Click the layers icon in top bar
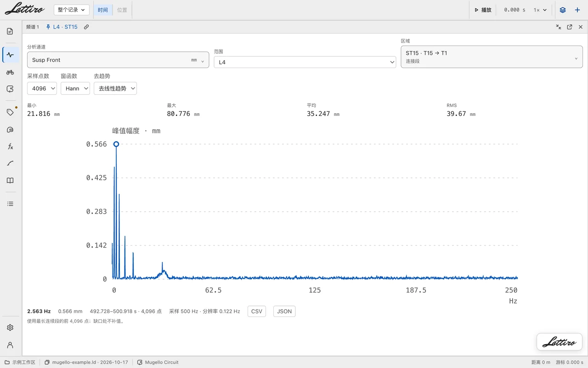Screen dimensions: 588x368 click(563, 10)
